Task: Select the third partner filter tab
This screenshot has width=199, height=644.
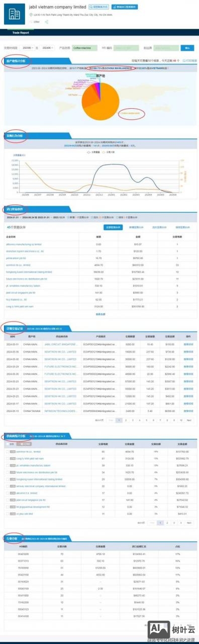Action: click(x=159, y=227)
